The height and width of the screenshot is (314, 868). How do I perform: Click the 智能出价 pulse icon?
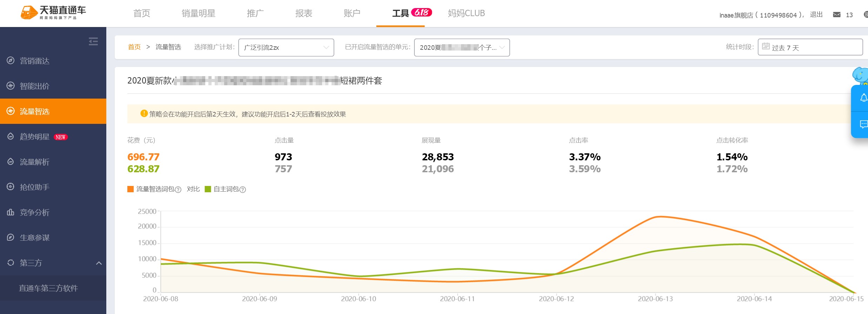coord(11,86)
